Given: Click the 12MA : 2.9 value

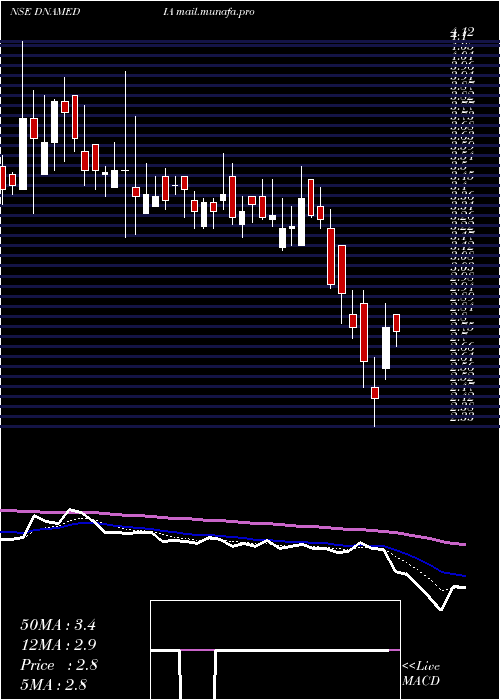Looking at the screenshot, I should (58, 645).
